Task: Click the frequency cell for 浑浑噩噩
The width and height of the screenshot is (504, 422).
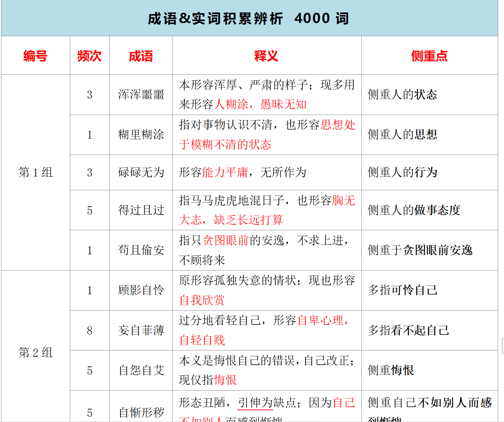Action: click(90, 94)
